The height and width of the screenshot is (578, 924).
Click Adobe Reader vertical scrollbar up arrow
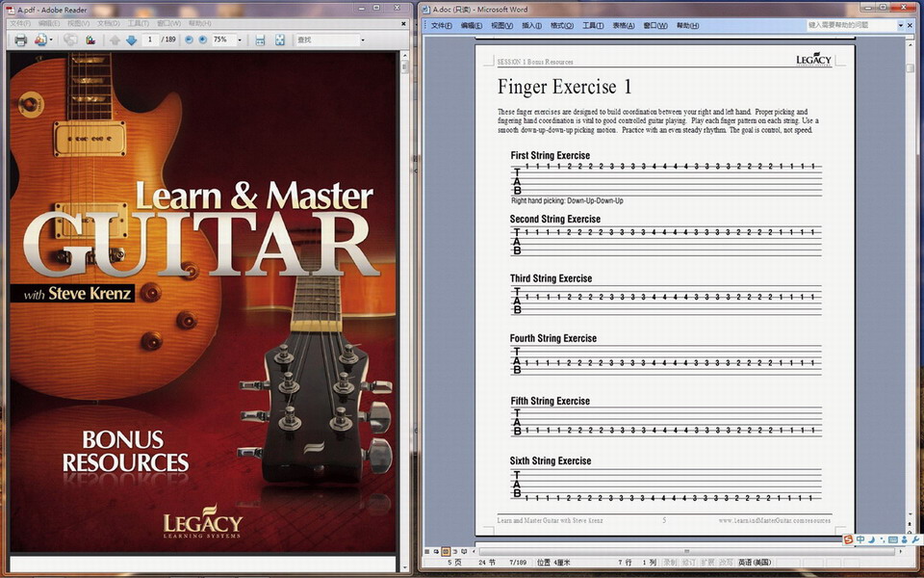[404, 56]
